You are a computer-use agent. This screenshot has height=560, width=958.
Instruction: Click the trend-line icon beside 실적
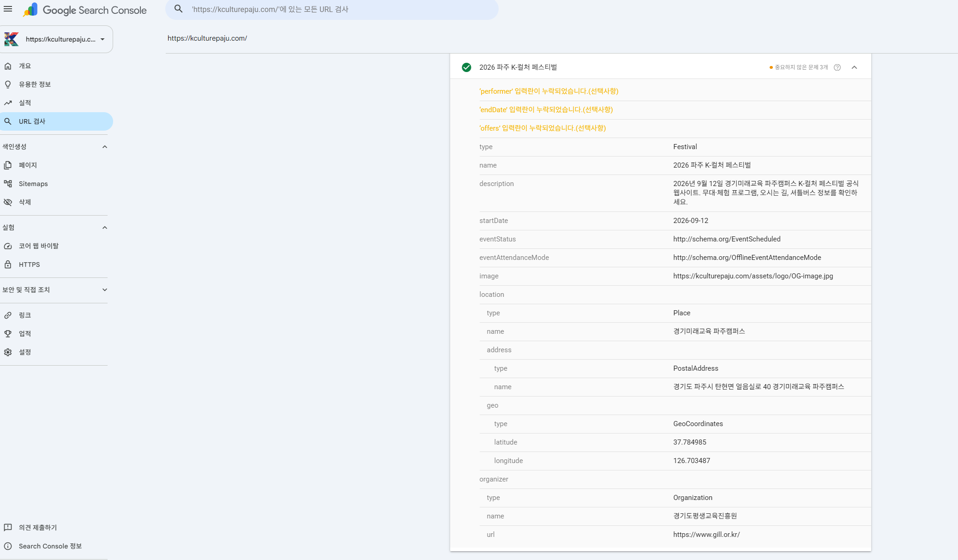coord(8,103)
